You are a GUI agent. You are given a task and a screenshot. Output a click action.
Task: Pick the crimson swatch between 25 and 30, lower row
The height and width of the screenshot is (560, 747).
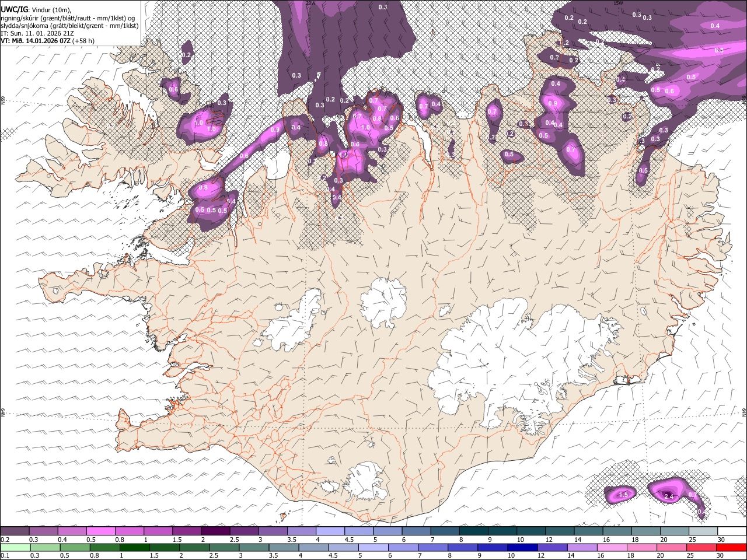[701, 548]
